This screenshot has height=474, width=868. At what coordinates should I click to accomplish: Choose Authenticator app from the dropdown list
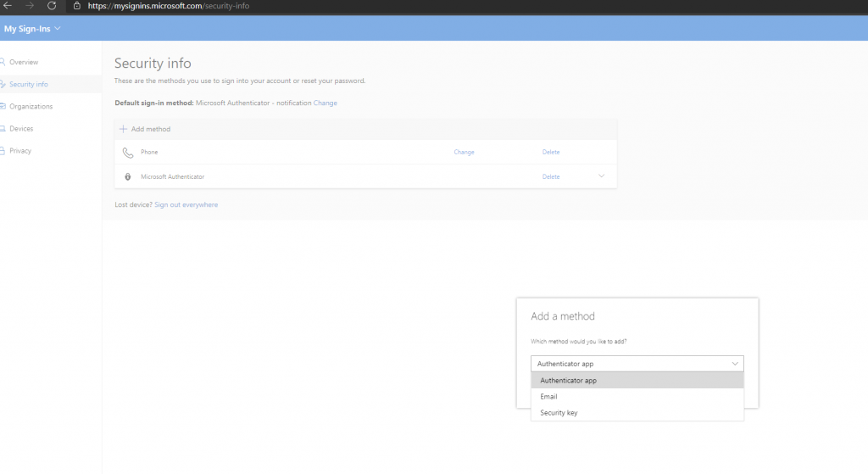tap(637, 381)
